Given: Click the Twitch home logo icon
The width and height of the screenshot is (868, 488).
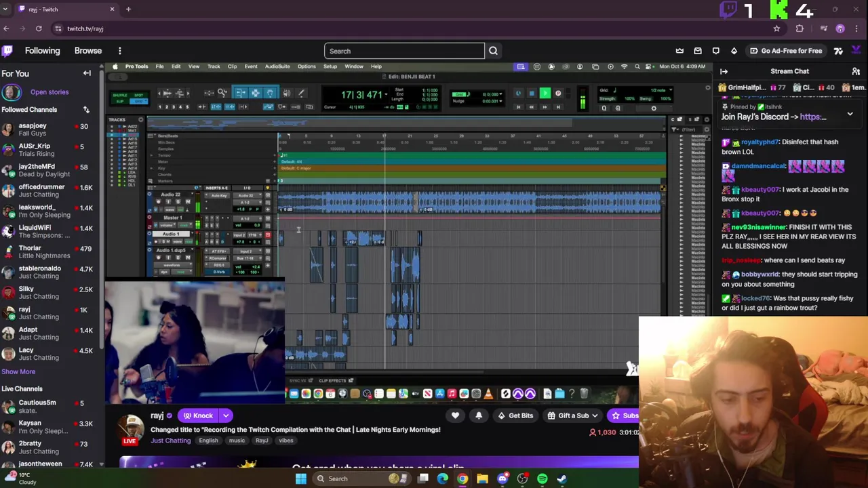Looking at the screenshot, I should pos(7,51).
